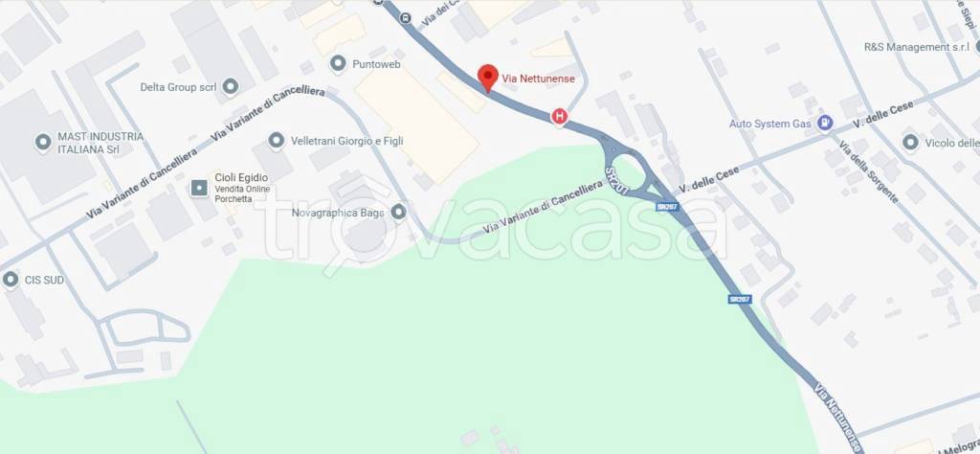The image size is (980, 454).
Task: Click the SR207 road shield near roundabout
Action: click(x=667, y=206)
